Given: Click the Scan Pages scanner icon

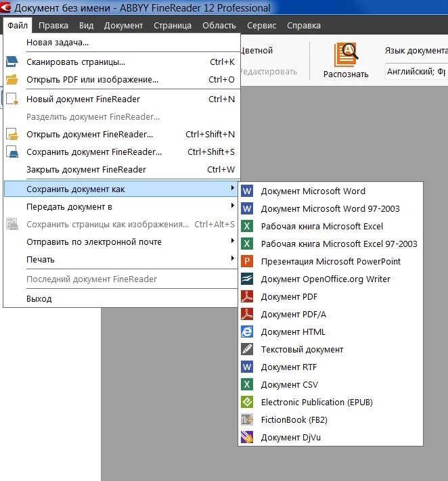Looking at the screenshot, I should [x=12, y=62].
